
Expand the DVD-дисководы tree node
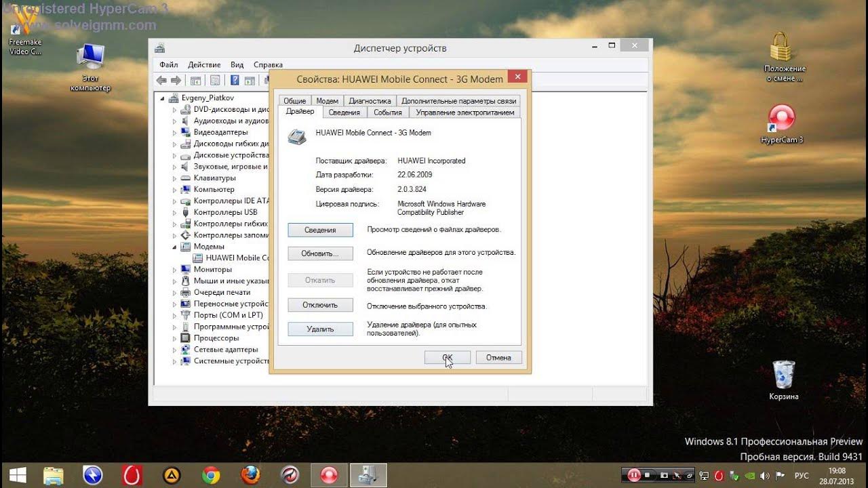tap(174, 110)
